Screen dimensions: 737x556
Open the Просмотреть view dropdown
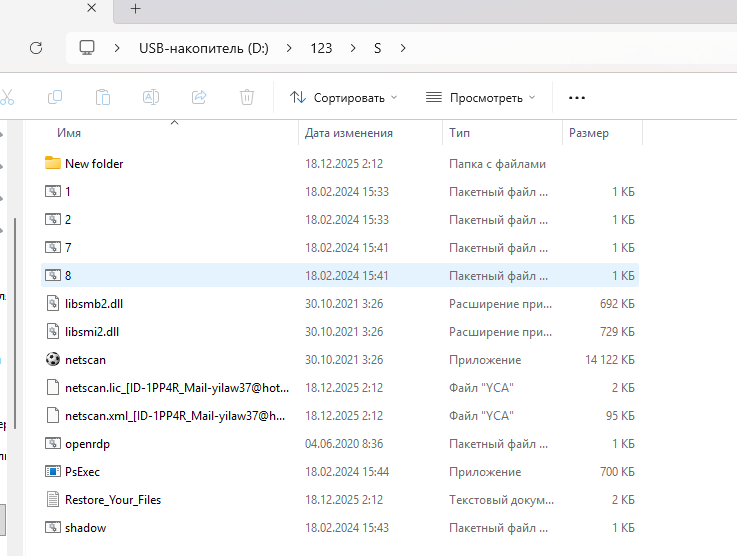pyautogui.click(x=480, y=97)
